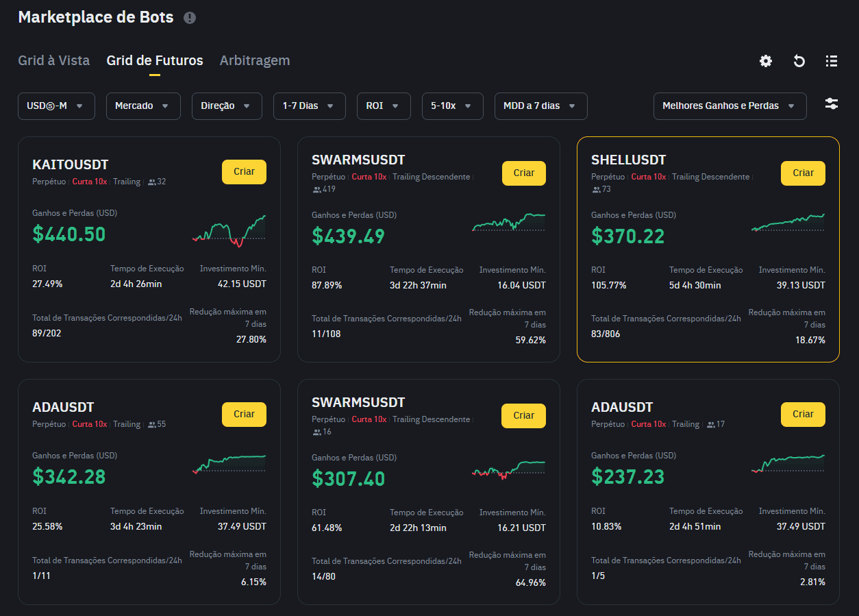The height and width of the screenshot is (616, 859).
Task: Click the $370.22 profit value
Action: 628,236
